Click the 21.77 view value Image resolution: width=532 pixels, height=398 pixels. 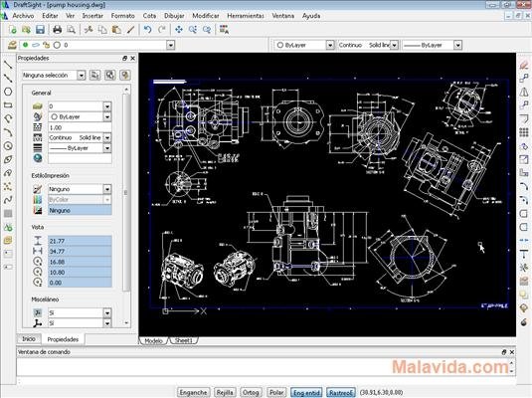coord(80,241)
